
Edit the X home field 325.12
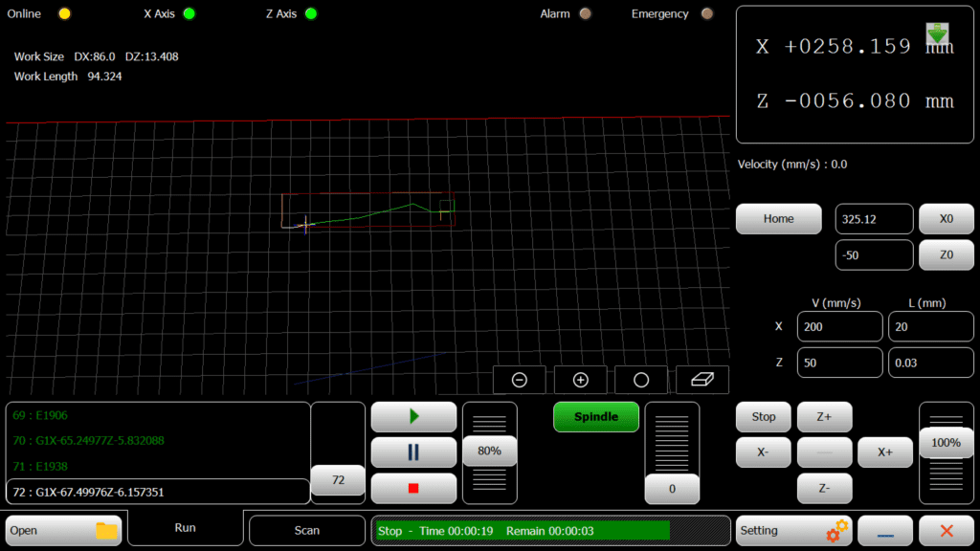pyautogui.click(x=874, y=219)
